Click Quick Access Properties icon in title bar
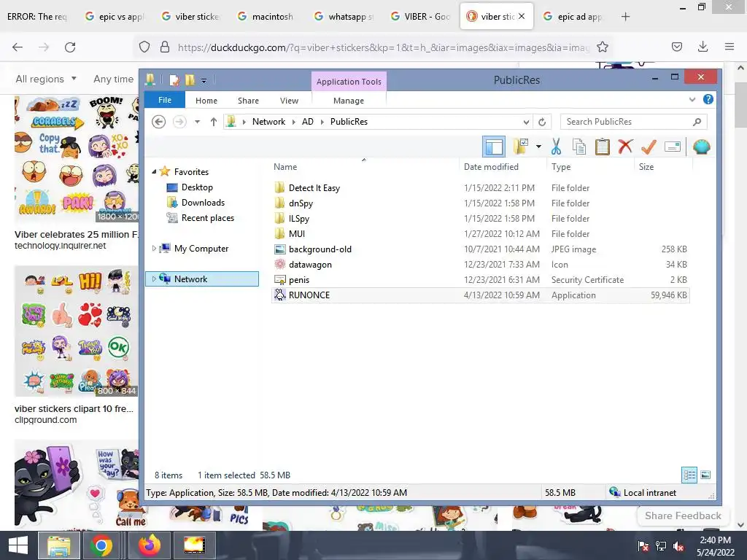The width and height of the screenshot is (747, 560). 174,80
